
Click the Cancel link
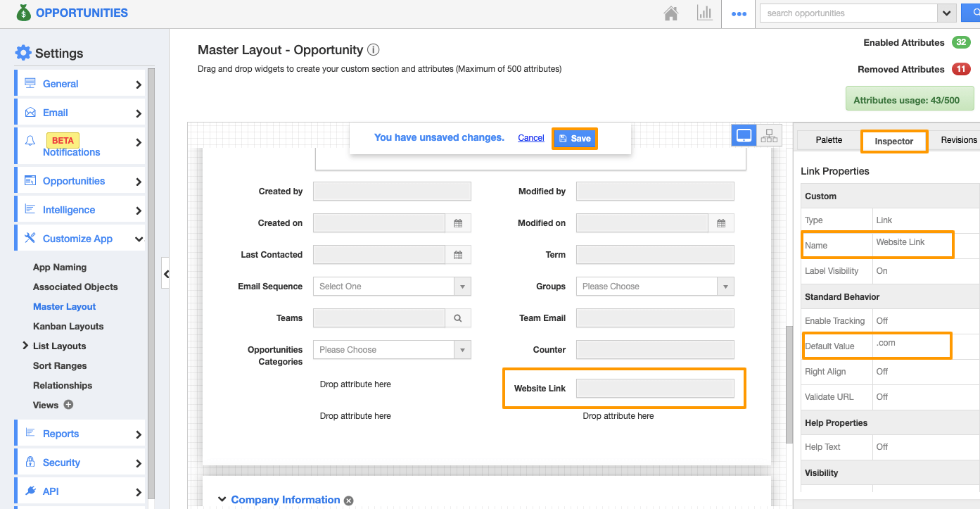pos(531,138)
